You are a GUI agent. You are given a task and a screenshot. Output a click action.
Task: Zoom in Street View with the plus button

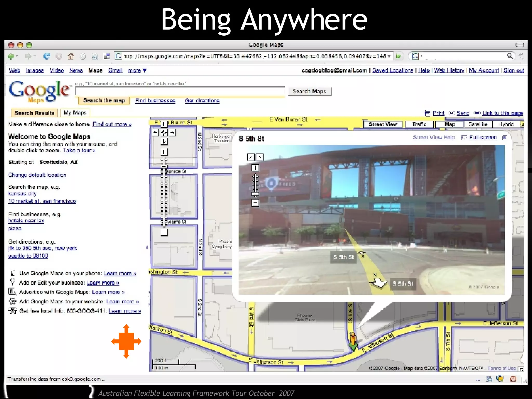tap(255, 168)
